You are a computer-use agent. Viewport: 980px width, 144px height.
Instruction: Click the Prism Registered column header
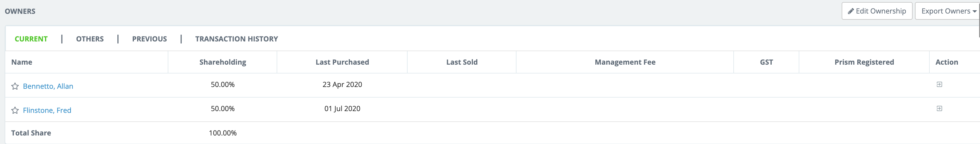click(864, 62)
